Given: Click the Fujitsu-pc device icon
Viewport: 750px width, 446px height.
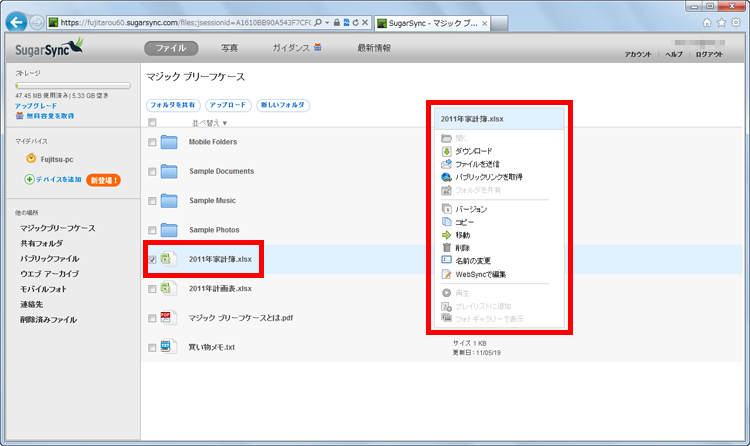Looking at the screenshot, I should point(31,158).
